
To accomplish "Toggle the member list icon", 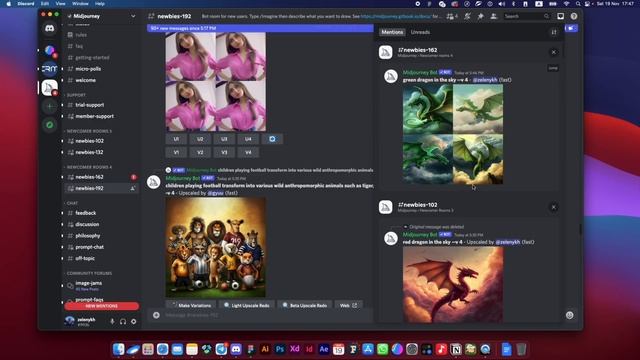I will tap(493, 16).
